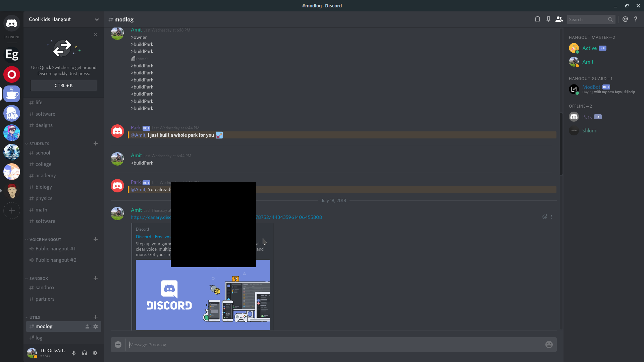Open the life channel
The width and height of the screenshot is (644, 362).
64,103
